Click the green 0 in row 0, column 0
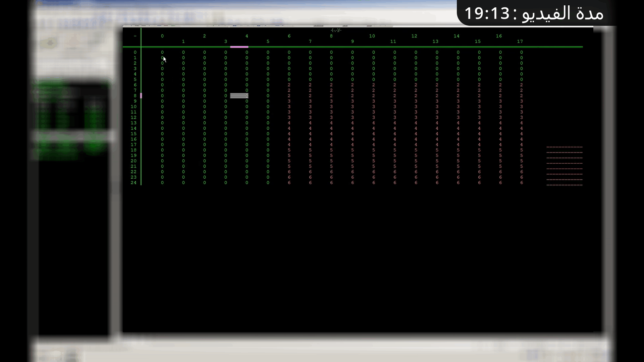Viewport: 644px width, 362px height. 162,53
